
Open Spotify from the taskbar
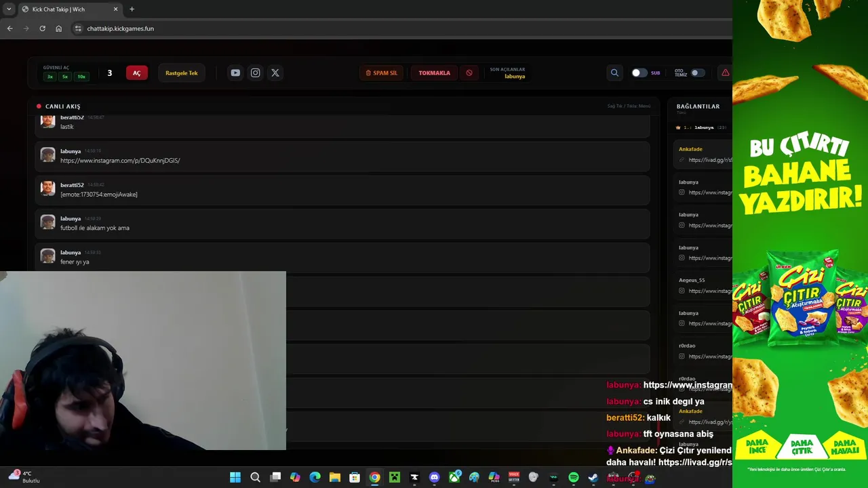click(x=573, y=477)
